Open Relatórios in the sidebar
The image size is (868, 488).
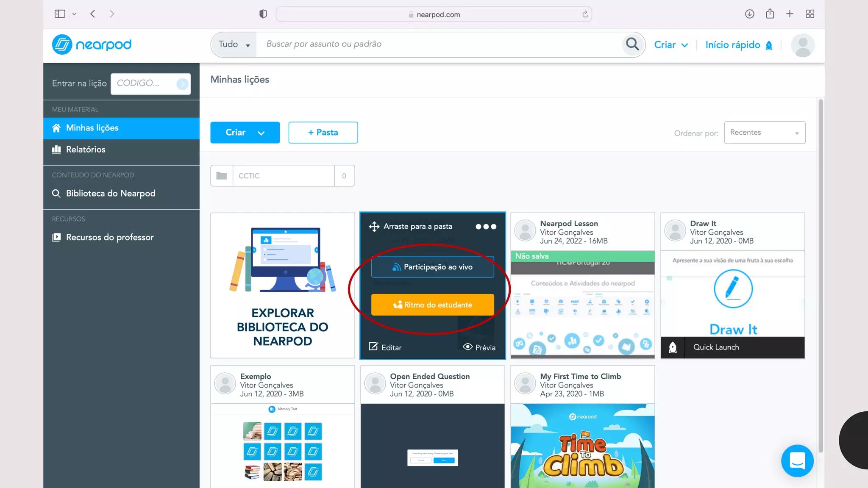click(86, 150)
